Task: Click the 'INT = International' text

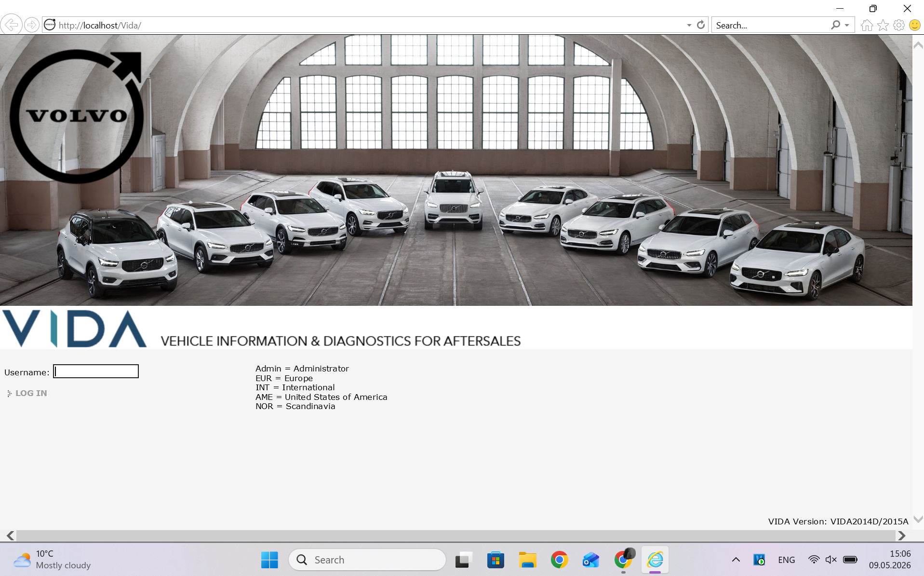Action: pyautogui.click(x=295, y=387)
